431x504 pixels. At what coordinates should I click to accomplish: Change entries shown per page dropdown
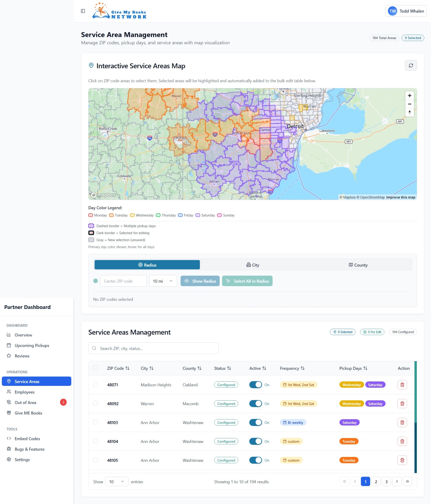(117, 481)
